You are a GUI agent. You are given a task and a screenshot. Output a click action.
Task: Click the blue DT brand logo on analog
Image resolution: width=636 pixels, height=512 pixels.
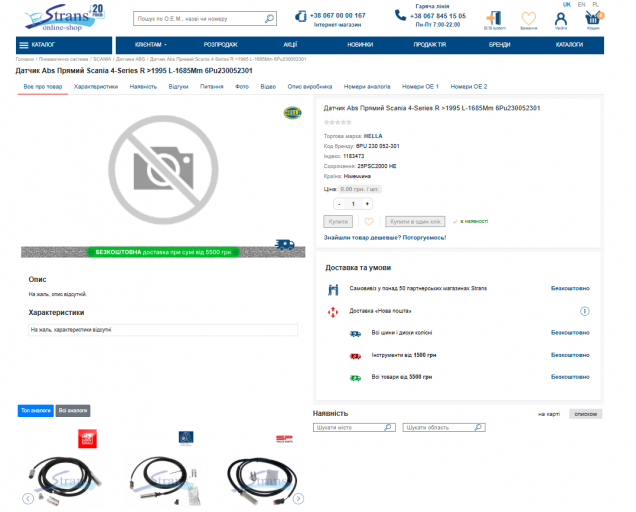(x=186, y=437)
